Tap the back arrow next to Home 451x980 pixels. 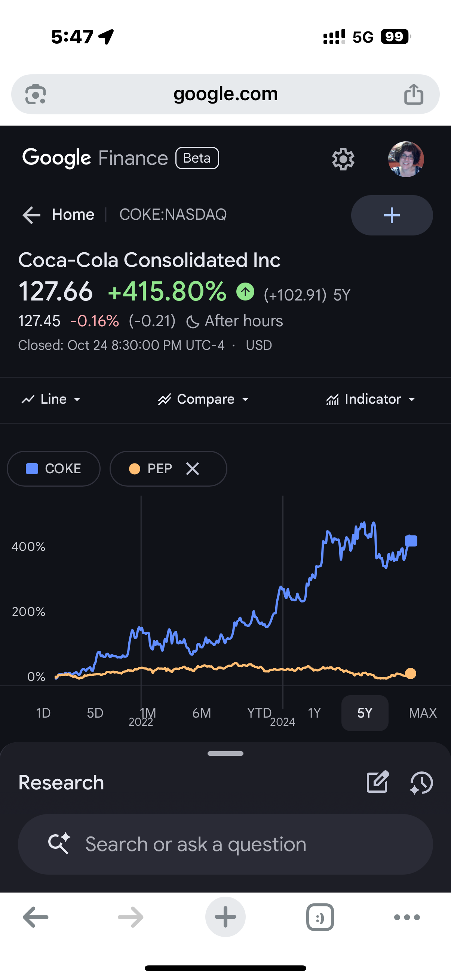(x=31, y=215)
